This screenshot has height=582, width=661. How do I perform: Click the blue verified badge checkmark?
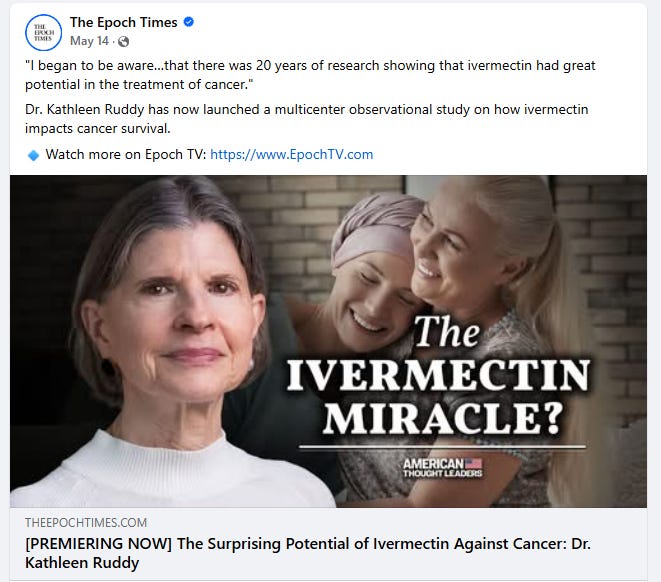tap(189, 22)
